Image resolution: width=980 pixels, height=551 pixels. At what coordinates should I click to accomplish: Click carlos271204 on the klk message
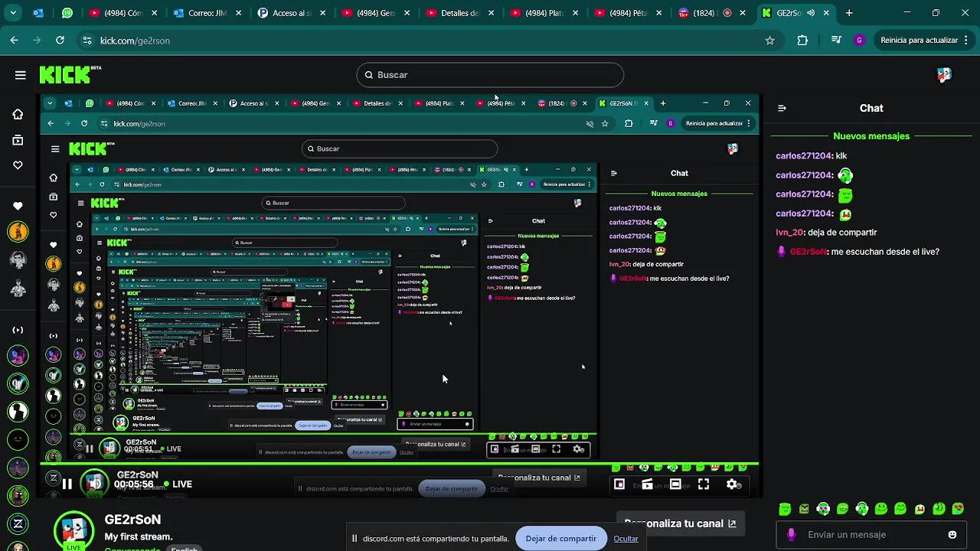[803, 156]
